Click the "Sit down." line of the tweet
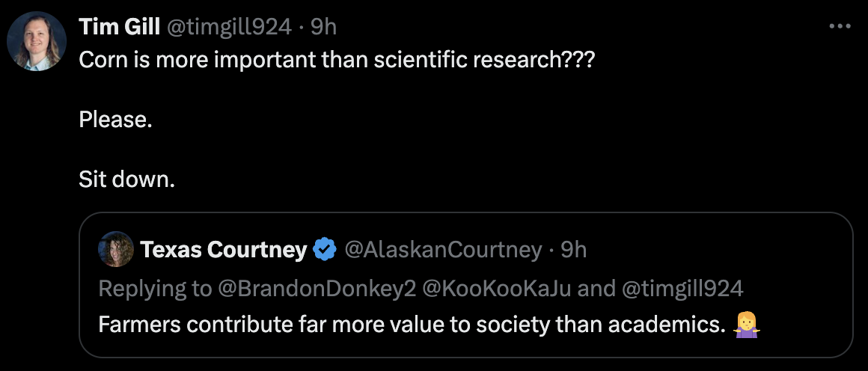The width and height of the screenshot is (868, 371). coord(126,180)
